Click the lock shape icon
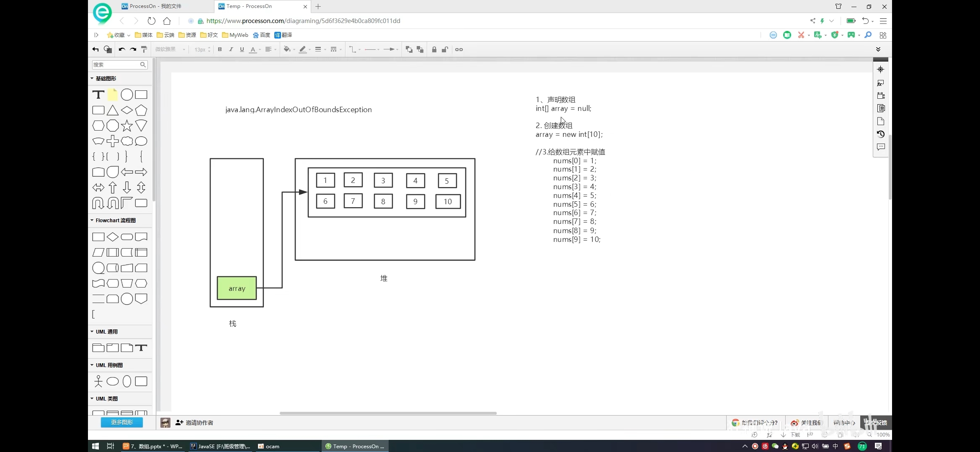 click(x=434, y=49)
